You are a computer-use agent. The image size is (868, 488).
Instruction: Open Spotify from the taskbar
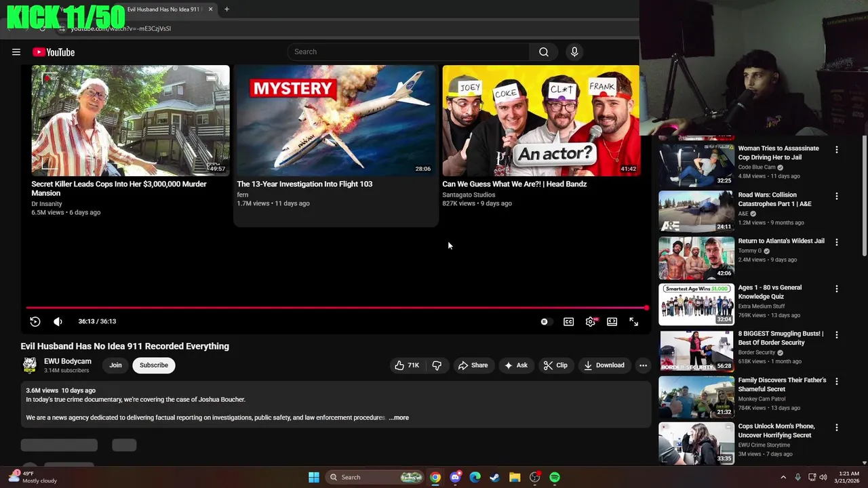(555, 477)
